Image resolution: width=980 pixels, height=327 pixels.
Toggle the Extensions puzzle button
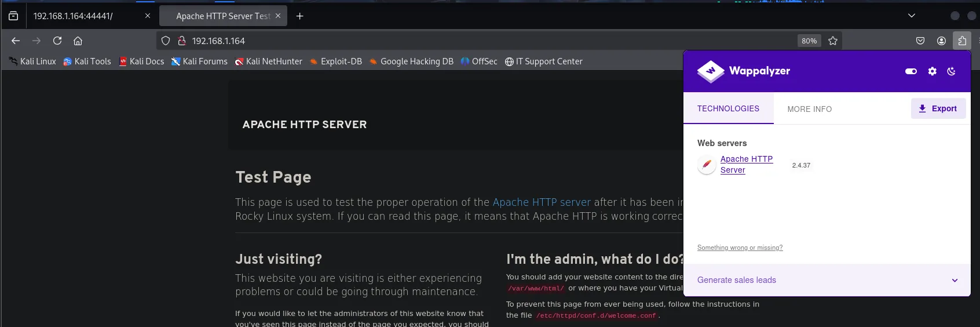pos(962,41)
